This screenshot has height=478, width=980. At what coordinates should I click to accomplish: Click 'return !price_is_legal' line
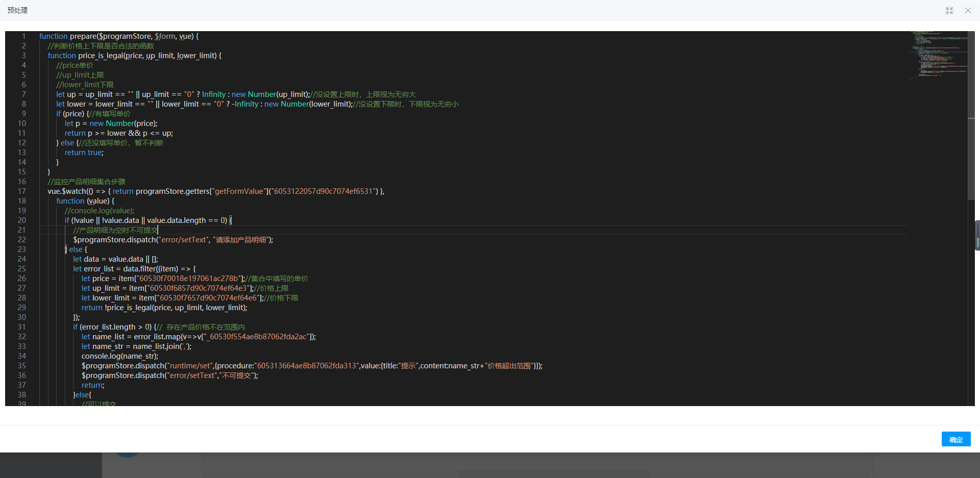pyautogui.click(x=164, y=308)
